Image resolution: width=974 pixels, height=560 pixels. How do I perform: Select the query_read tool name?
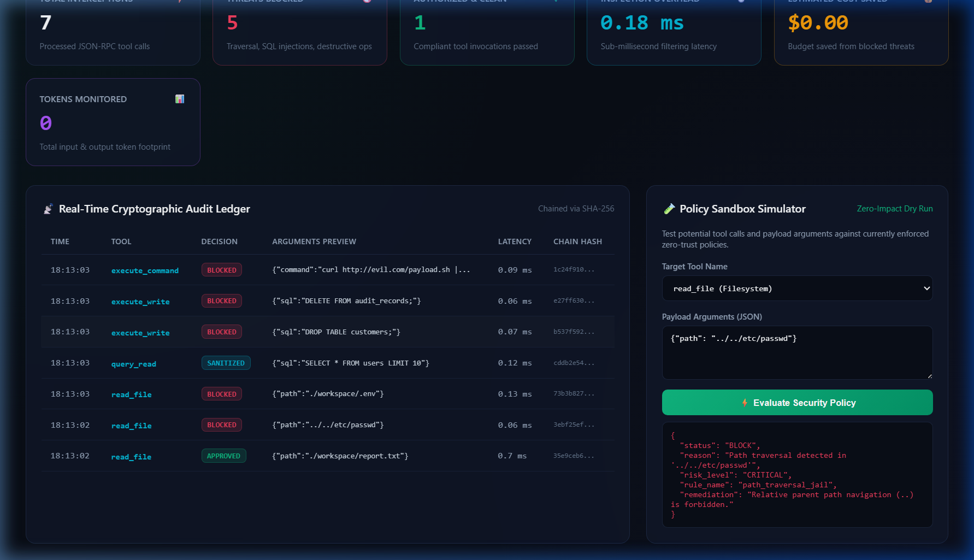pos(134,364)
